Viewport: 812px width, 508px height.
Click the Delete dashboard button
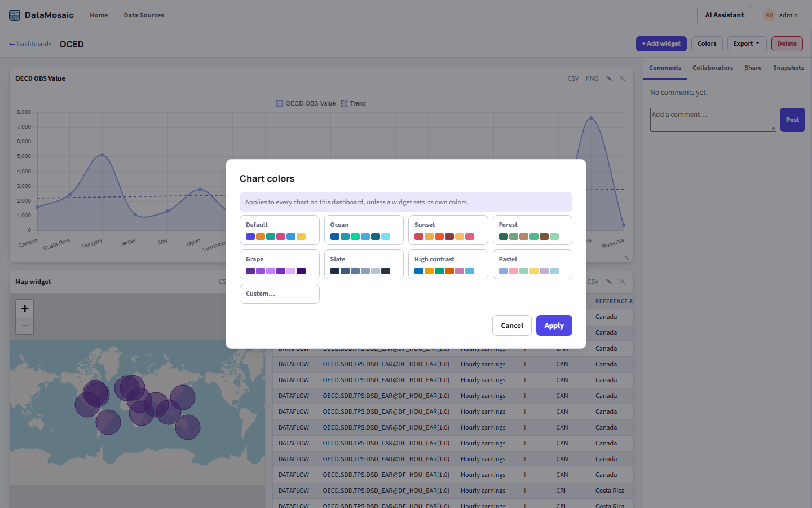pyautogui.click(x=787, y=43)
